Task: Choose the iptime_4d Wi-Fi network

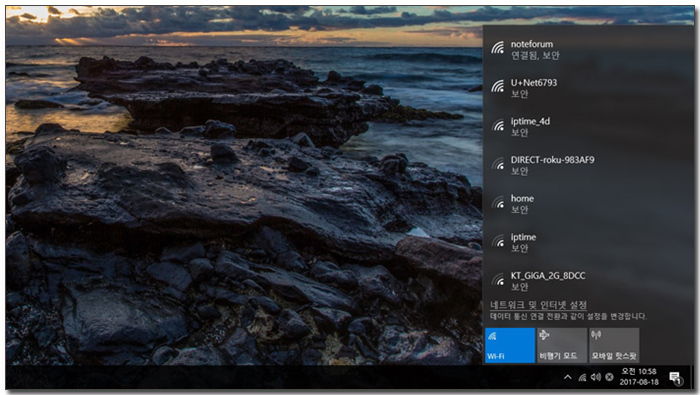Action: click(x=588, y=126)
